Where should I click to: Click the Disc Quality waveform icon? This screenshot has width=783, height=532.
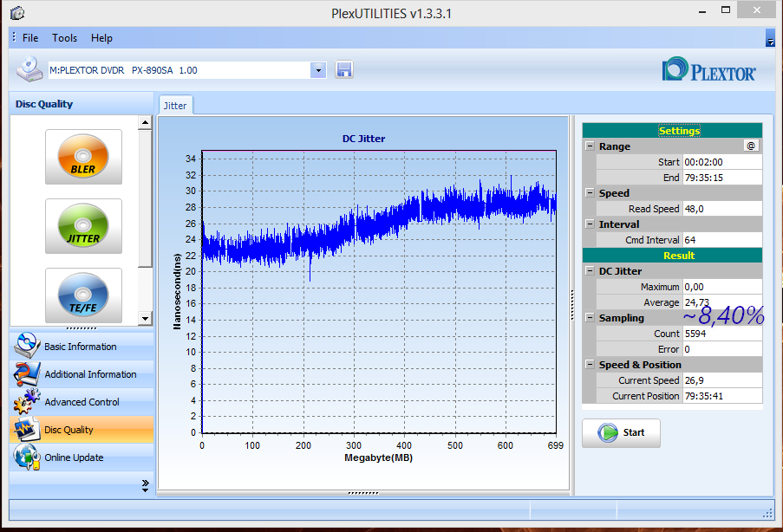coord(27,430)
